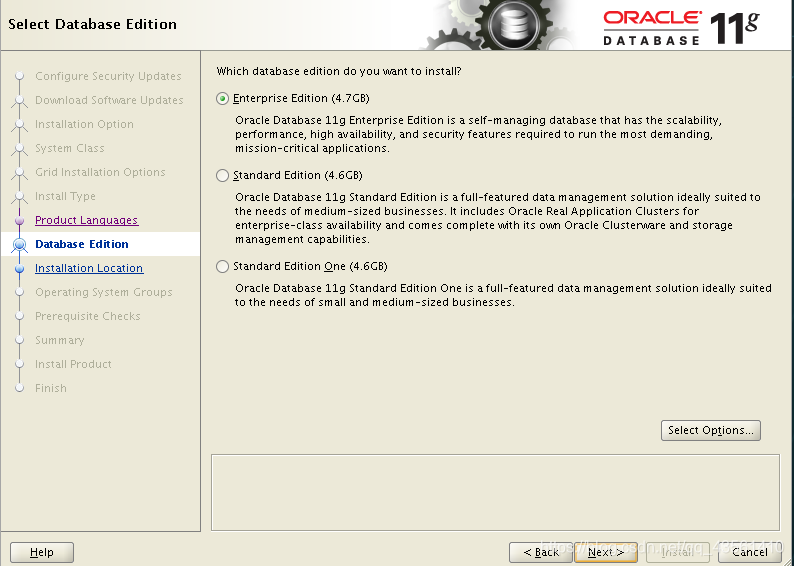Click the System Class step
The width and height of the screenshot is (794, 566).
(x=70, y=148)
